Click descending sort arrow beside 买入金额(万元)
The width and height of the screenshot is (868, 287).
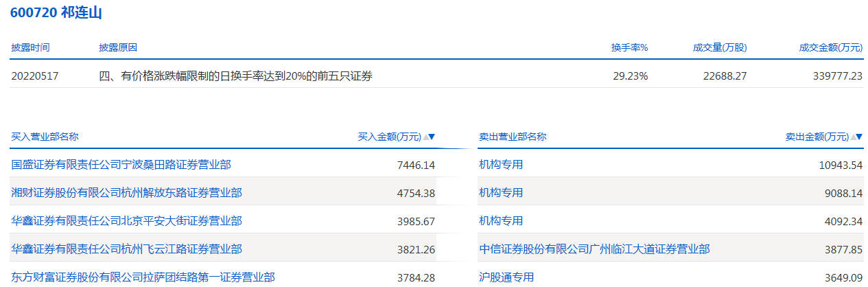click(x=432, y=137)
